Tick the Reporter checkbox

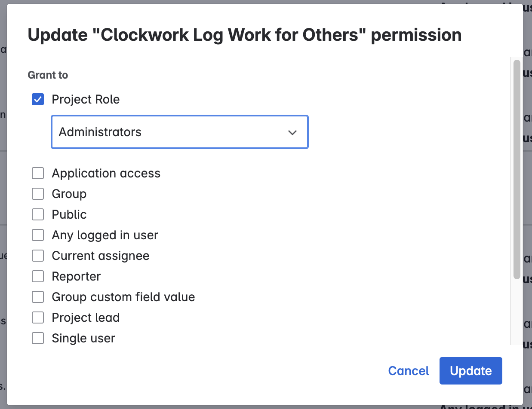click(38, 276)
